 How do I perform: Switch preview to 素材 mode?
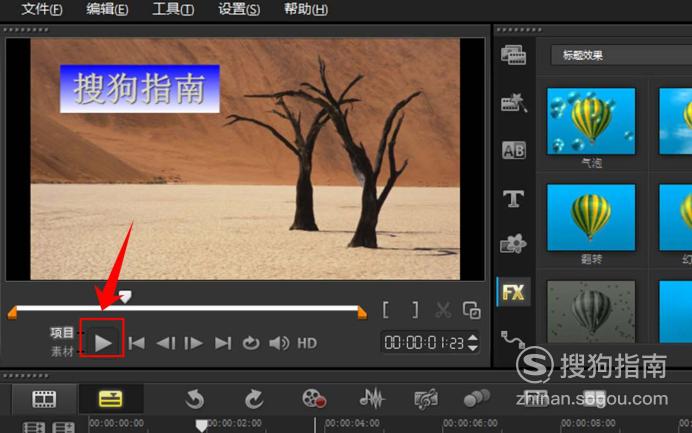point(62,351)
